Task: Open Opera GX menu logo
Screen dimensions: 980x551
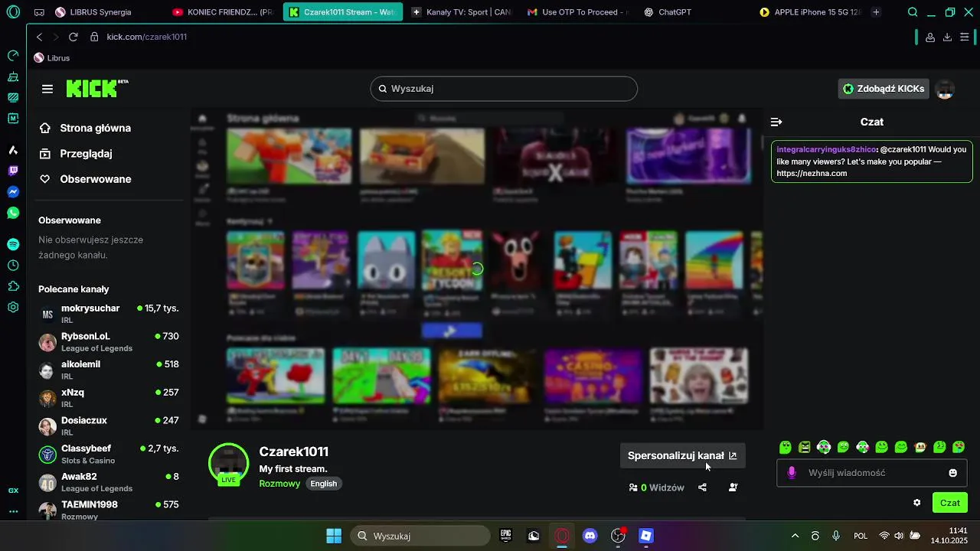Action: [x=13, y=12]
